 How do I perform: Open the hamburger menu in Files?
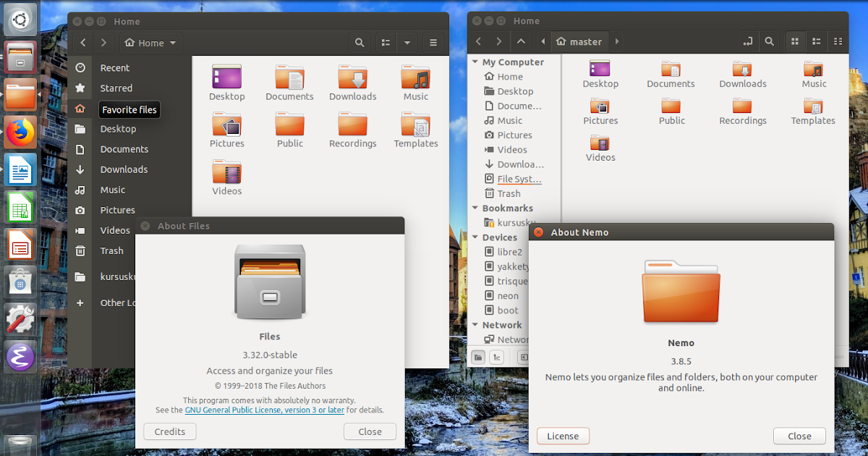pos(433,42)
